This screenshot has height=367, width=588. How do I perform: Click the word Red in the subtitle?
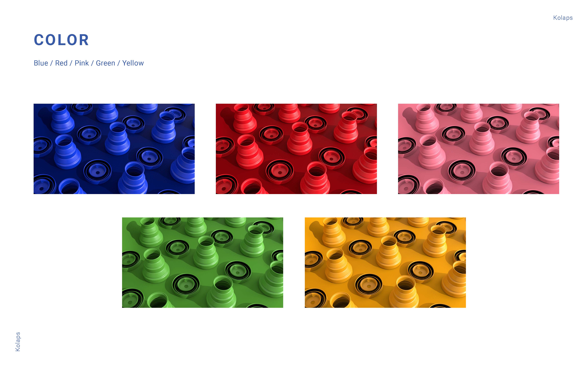[x=61, y=63]
